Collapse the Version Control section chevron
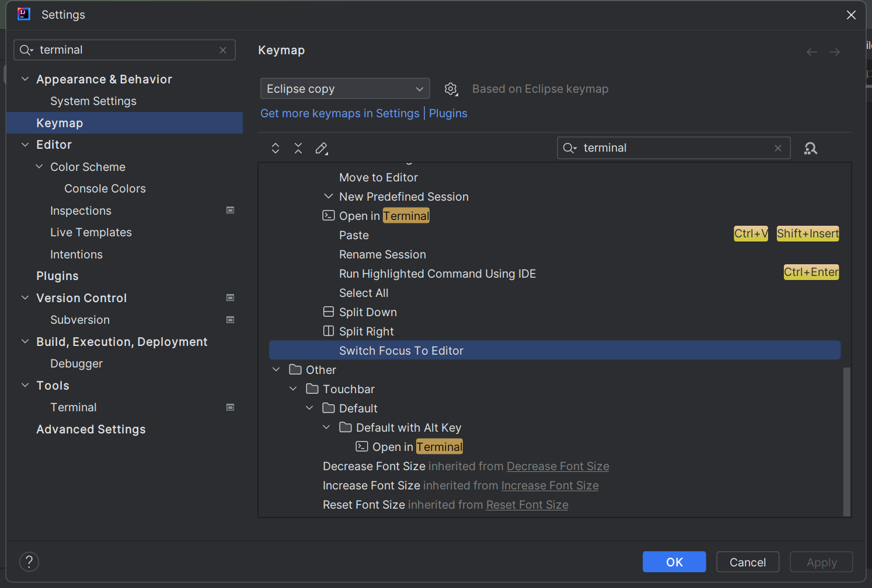This screenshot has height=588, width=872. 25,297
